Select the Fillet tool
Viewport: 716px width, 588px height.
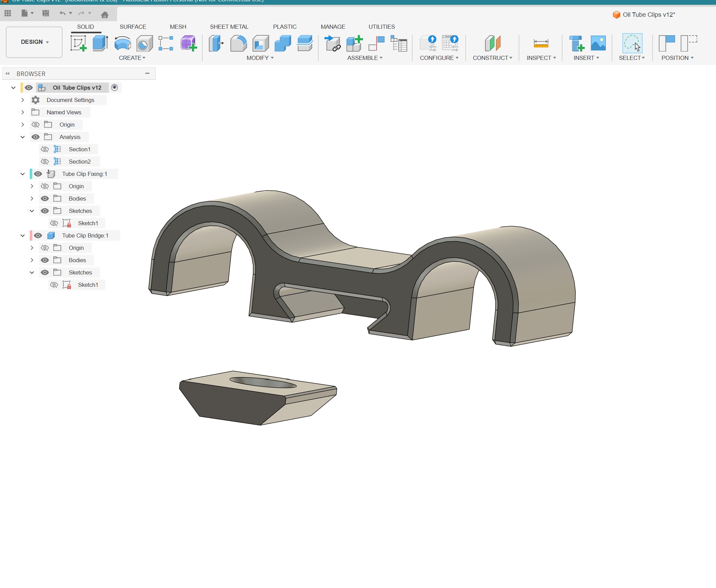tap(239, 43)
